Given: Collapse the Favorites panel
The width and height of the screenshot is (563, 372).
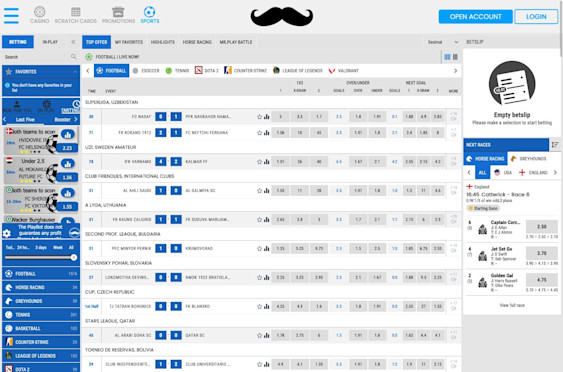Looking at the screenshot, I should tap(75, 72).
